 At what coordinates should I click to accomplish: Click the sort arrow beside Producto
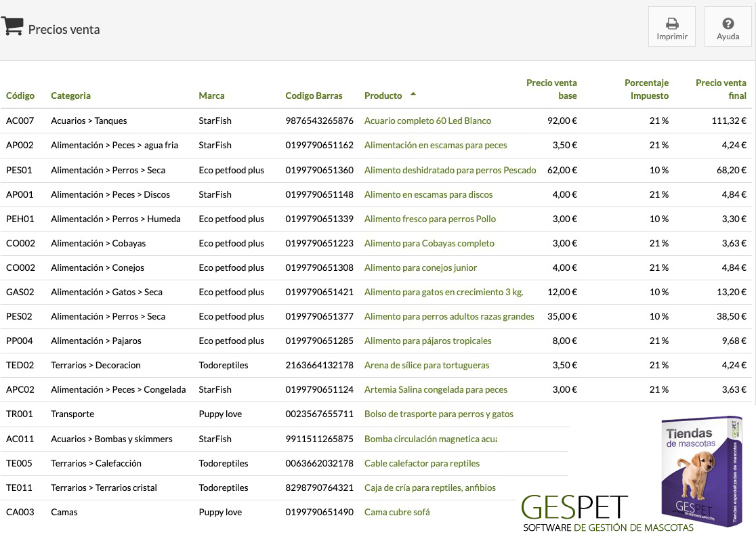coord(413,94)
